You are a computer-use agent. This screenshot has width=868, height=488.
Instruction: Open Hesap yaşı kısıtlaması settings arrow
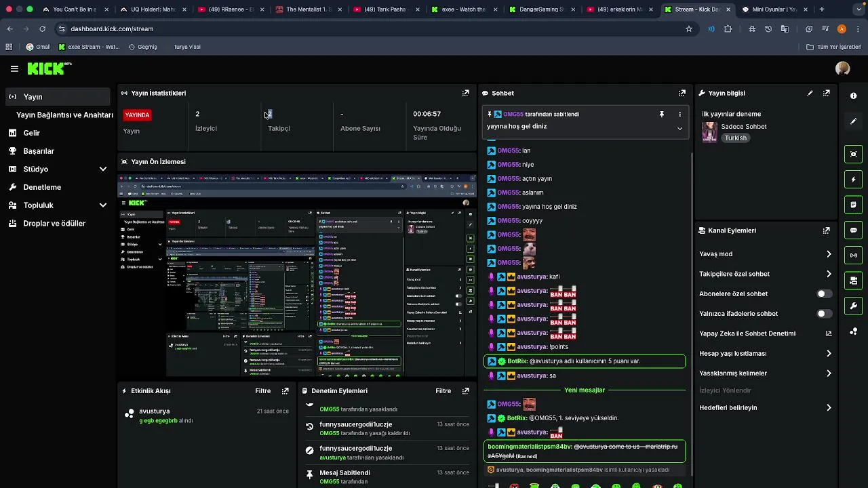click(829, 354)
